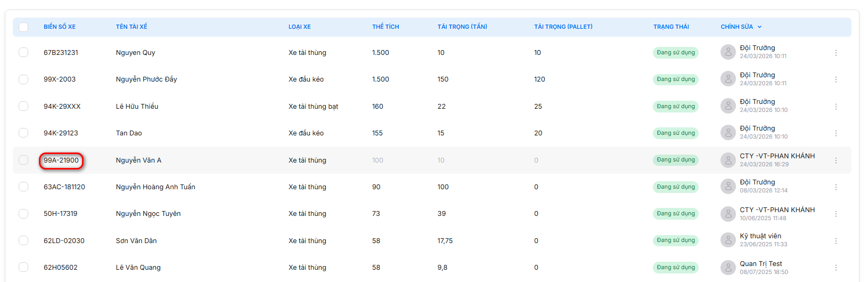This screenshot has height=282, width=868.
Task: Check the row for vehicle 50H-17319
Action: [x=23, y=213]
